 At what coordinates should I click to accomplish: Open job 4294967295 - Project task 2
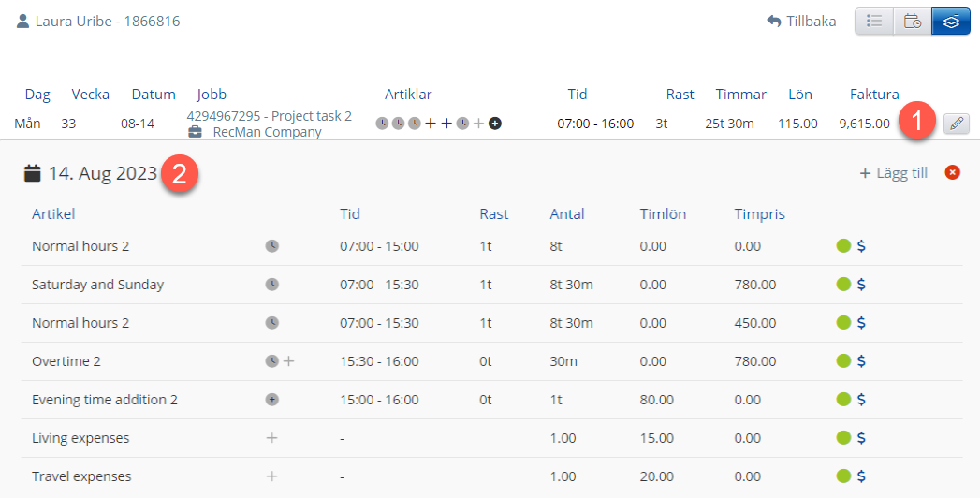270,116
